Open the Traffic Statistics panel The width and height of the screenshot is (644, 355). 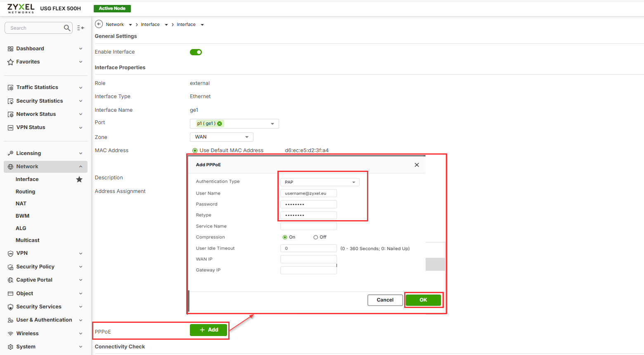(37, 87)
